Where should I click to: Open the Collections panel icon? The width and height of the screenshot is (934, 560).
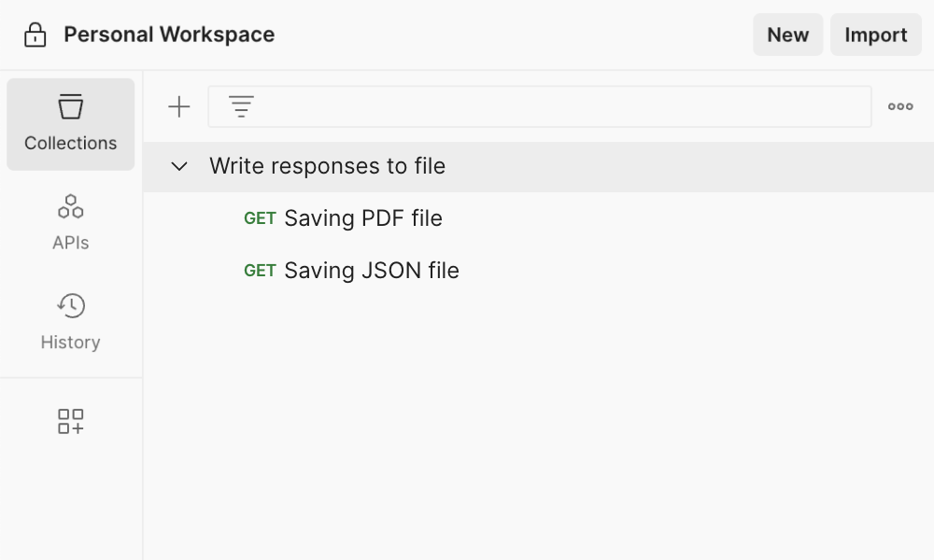click(x=70, y=107)
